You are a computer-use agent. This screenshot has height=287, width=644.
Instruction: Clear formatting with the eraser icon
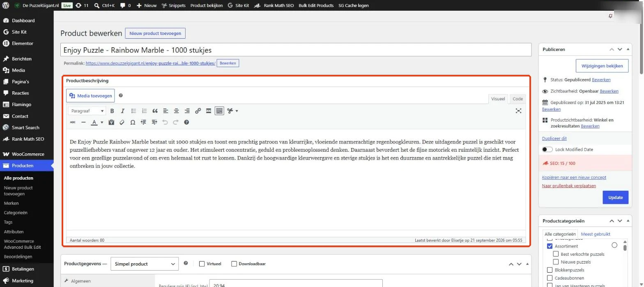(x=122, y=122)
